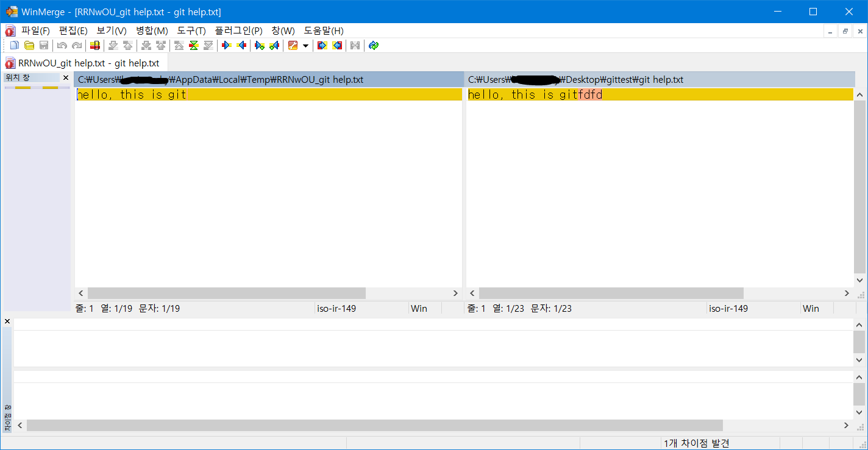Restore the inner document window
Image resolution: width=868 pixels, height=450 pixels.
pos(845,31)
